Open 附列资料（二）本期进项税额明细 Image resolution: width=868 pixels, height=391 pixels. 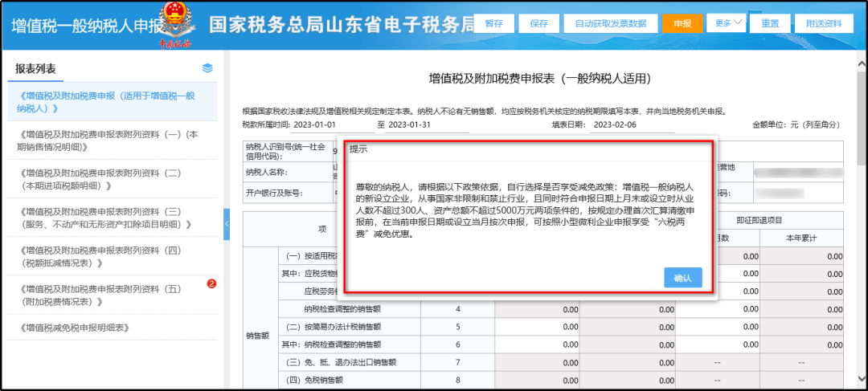(x=112, y=179)
